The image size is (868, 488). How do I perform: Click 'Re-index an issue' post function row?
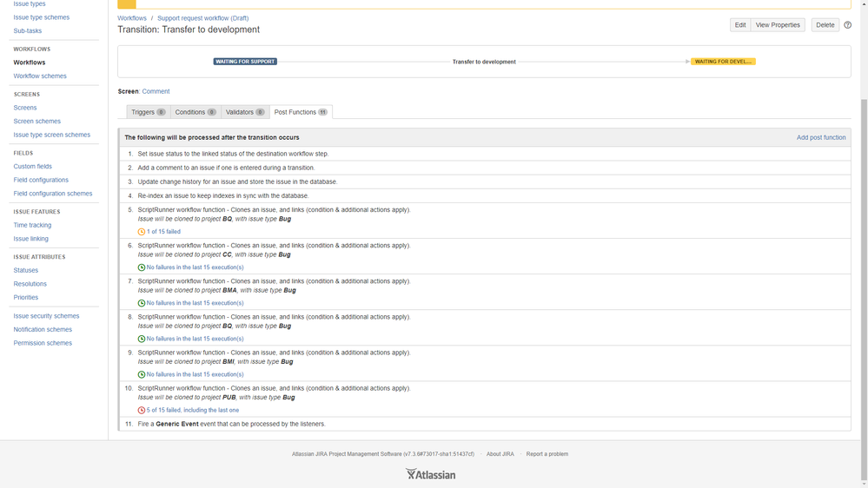point(485,196)
